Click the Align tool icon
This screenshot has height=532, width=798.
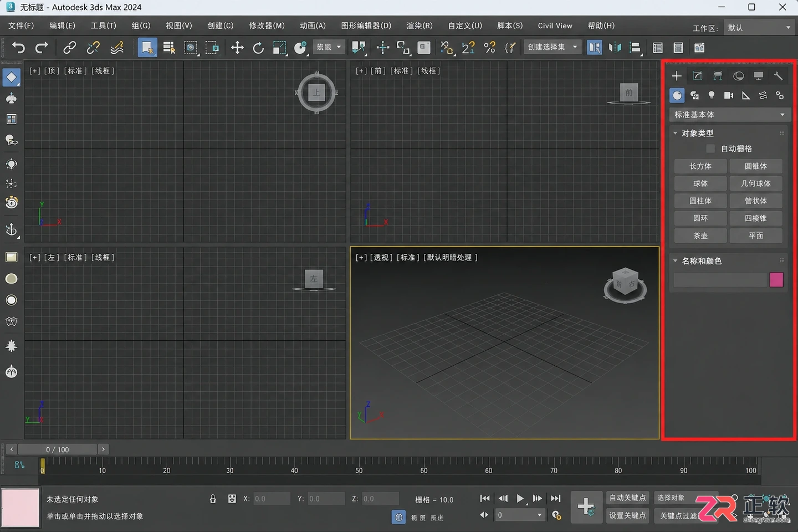(x=636, y=48)
